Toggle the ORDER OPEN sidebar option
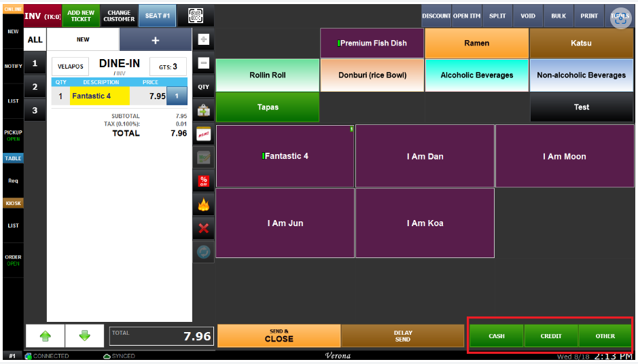 coord(13,260)
